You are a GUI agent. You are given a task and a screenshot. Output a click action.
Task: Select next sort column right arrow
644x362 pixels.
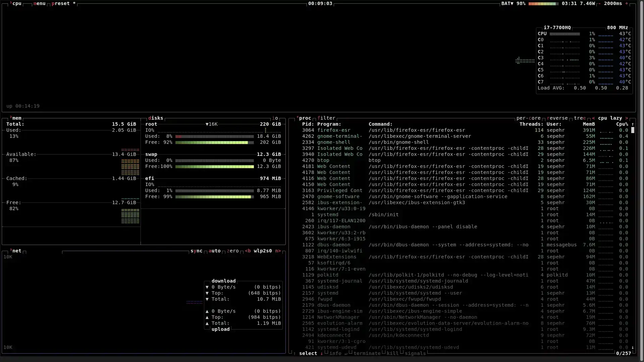[x=626, y=118]
